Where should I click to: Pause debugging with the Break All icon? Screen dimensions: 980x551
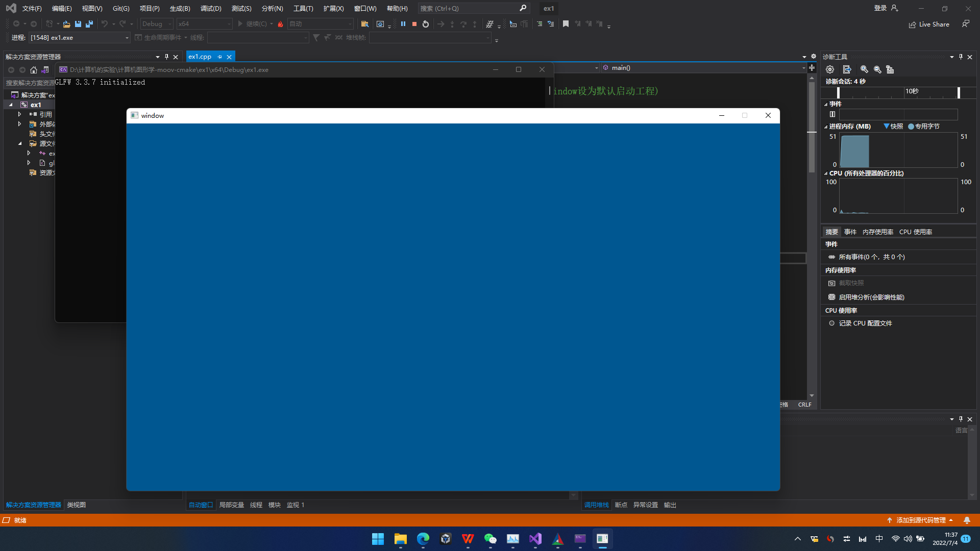click(403, 24)
